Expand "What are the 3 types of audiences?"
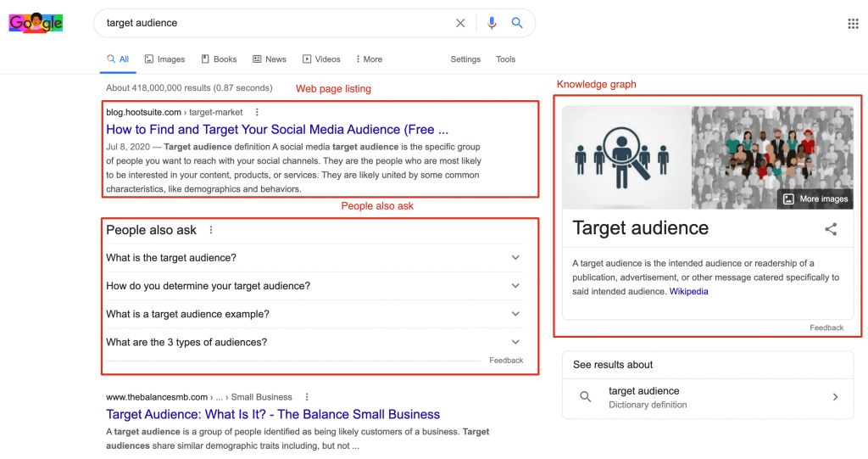The image size is (868, 459). tap(314, 342)
